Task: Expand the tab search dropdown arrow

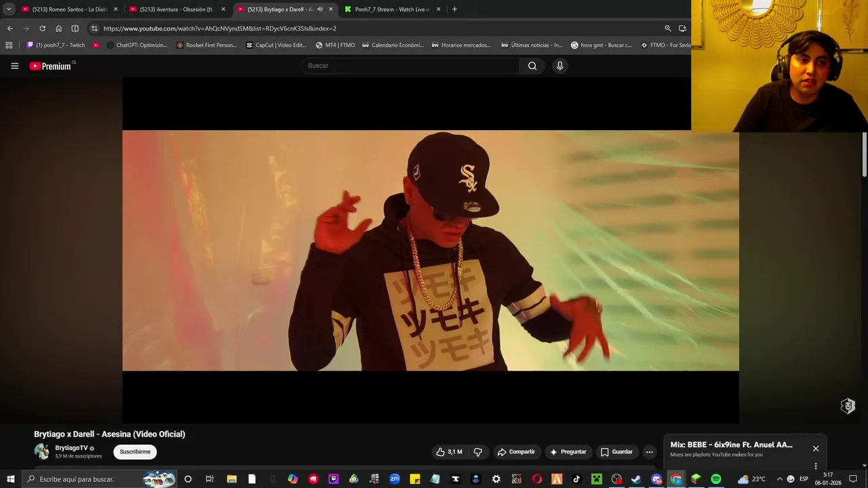Action: pyautogui.click(x=9, y=9)
